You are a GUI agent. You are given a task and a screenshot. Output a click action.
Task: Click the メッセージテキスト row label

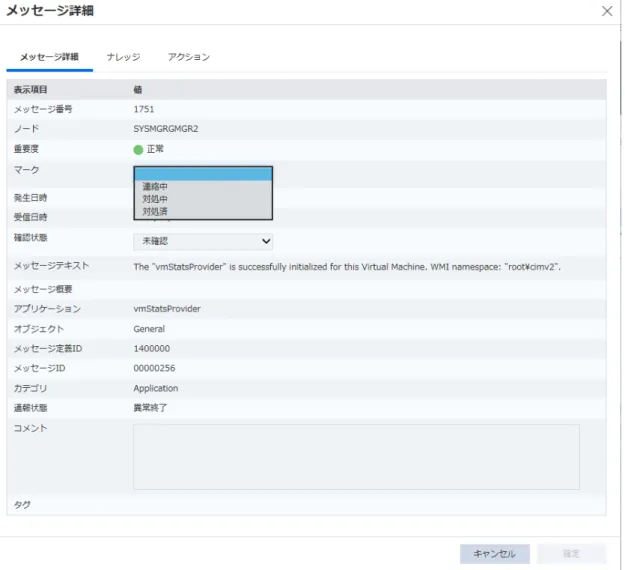(51, 265)
